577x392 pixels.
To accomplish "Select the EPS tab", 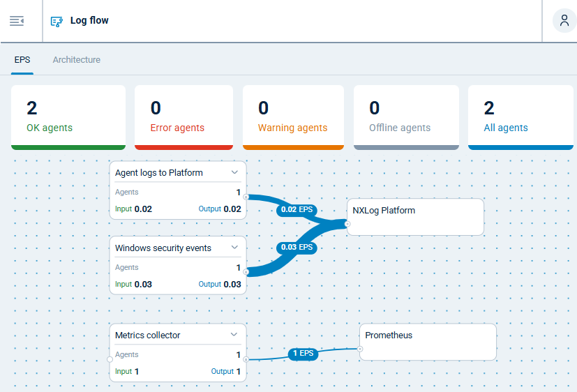I will pos(22,60).
